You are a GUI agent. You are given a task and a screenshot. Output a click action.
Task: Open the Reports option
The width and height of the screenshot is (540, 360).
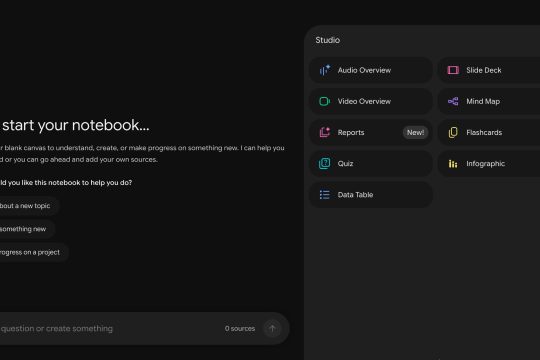tap(371, 132)
